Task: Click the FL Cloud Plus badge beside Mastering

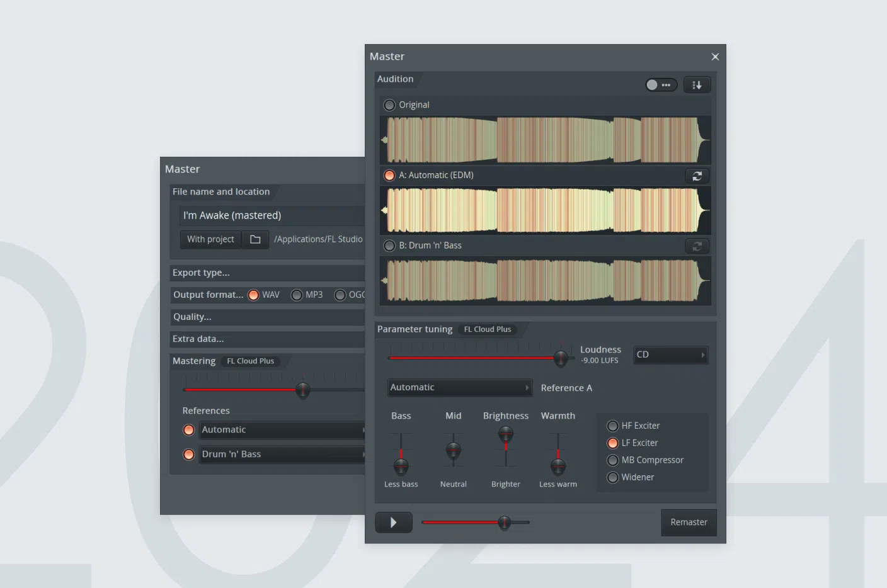Action: click(251, 361)
